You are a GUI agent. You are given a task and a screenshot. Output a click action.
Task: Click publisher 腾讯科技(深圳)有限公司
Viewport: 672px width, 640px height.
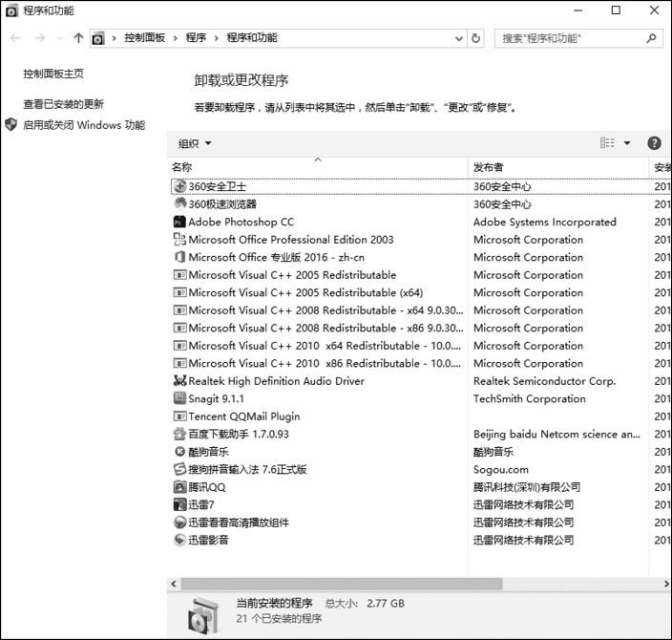pyautogui.click(x=527, y=487)
